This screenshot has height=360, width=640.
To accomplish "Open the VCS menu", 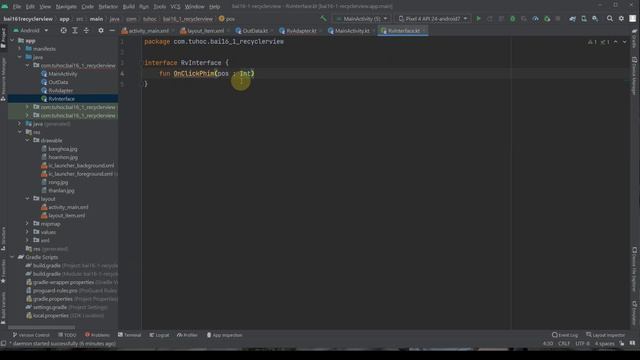I will tap(176, 7).
